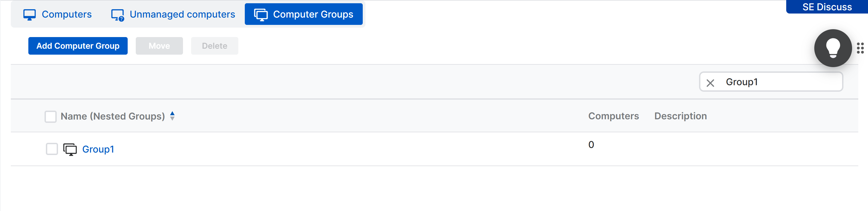The width and height of the screenshot is (868, 211).
Task: Click the Name (Nested Groups) column header
Action: (113, 116)
